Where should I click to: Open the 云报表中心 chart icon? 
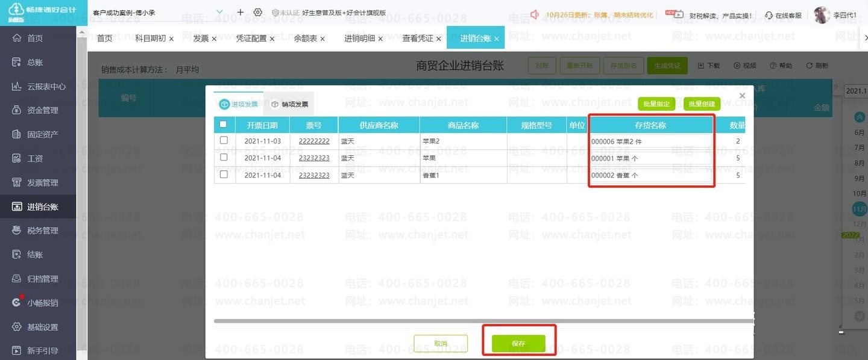16,86
